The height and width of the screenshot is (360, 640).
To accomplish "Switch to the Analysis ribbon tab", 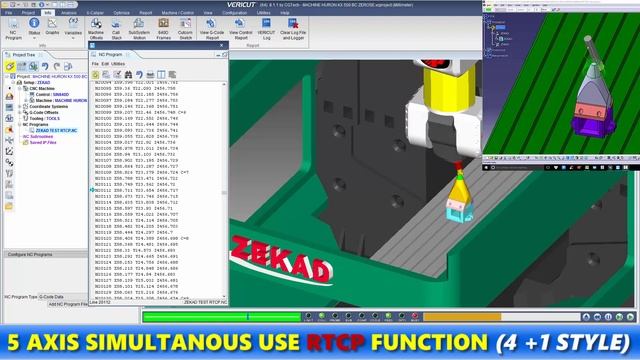I will tap(69, 13).
